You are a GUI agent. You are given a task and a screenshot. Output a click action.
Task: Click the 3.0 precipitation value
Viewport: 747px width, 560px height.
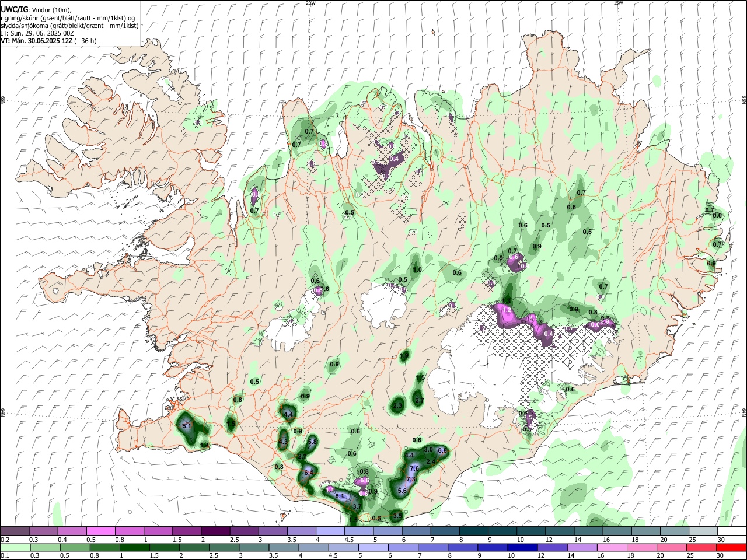[428, 449]
